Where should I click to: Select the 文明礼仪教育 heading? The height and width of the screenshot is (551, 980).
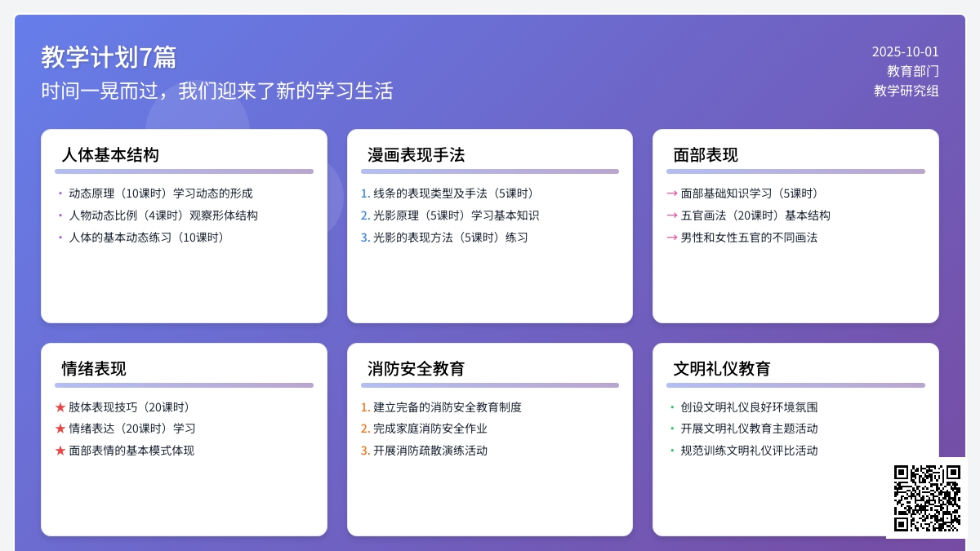pos(722,368)
